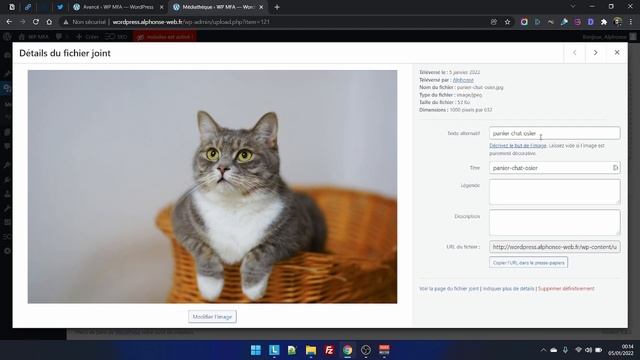This screenshot has width=640, height=360.
Task: Click the Description text area
Action: [x=554, y=222]
